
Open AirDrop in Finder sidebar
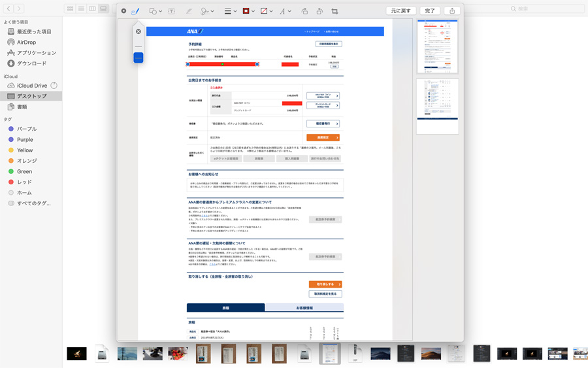pos(31,42)
